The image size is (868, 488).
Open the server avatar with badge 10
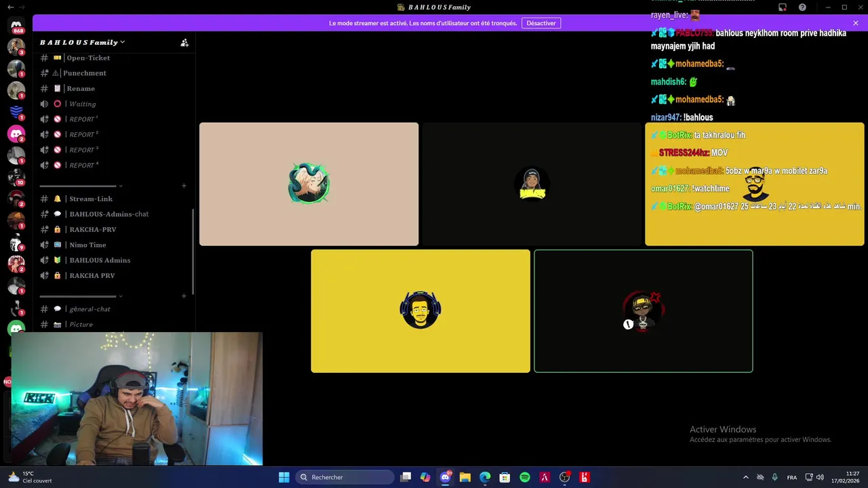point(16,177)
